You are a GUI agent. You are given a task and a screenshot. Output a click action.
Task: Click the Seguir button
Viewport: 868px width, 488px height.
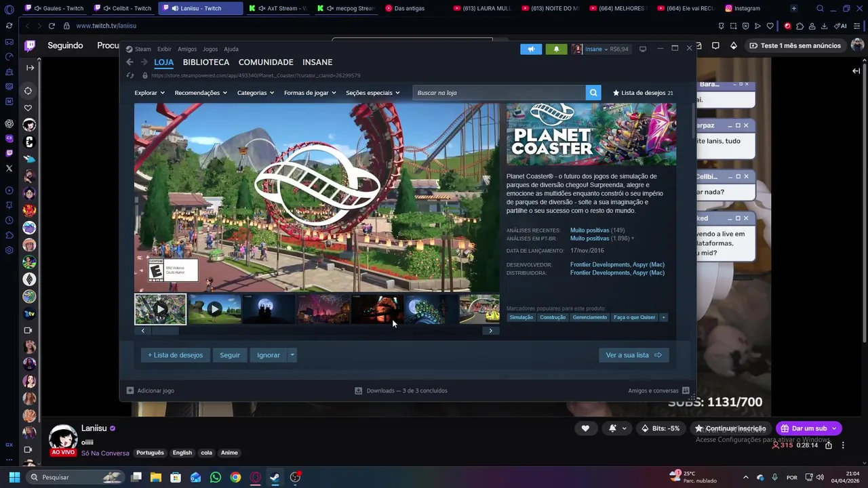click(x=230, y=355)
